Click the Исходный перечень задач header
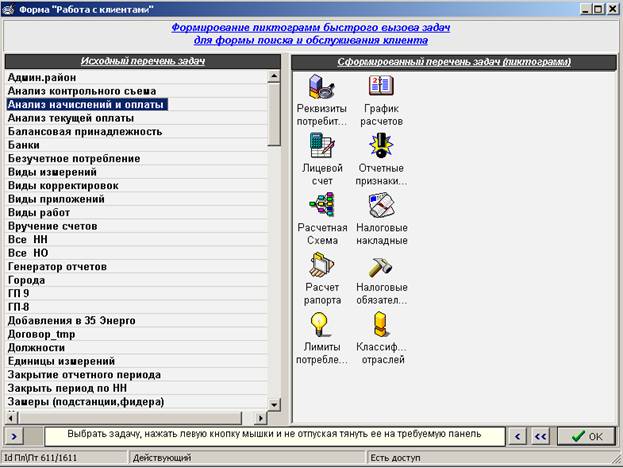 (x=143, y=61)
